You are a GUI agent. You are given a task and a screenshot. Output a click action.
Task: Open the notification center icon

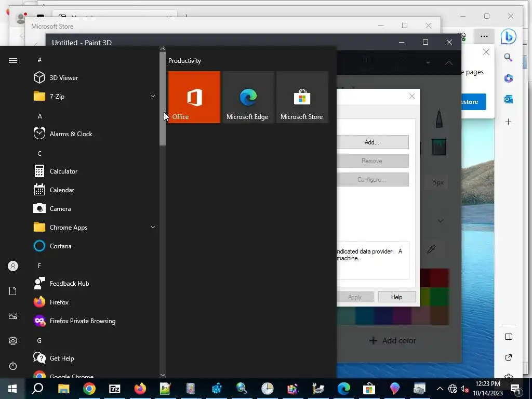(515, 389)
